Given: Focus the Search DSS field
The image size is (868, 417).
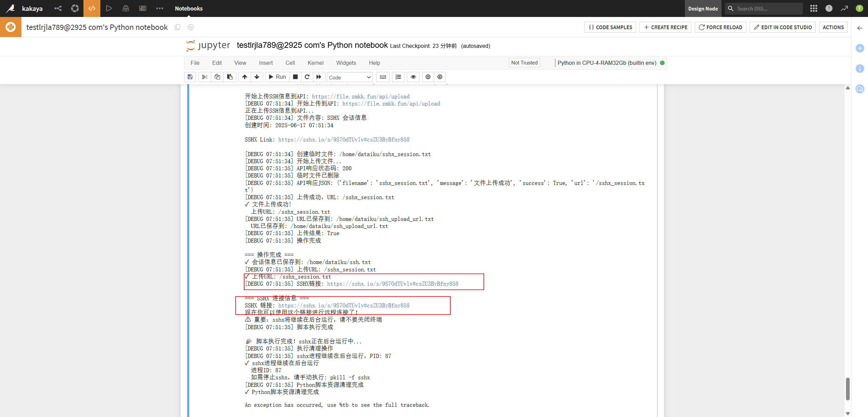Looking at the screenshot, I should (764, 8).
